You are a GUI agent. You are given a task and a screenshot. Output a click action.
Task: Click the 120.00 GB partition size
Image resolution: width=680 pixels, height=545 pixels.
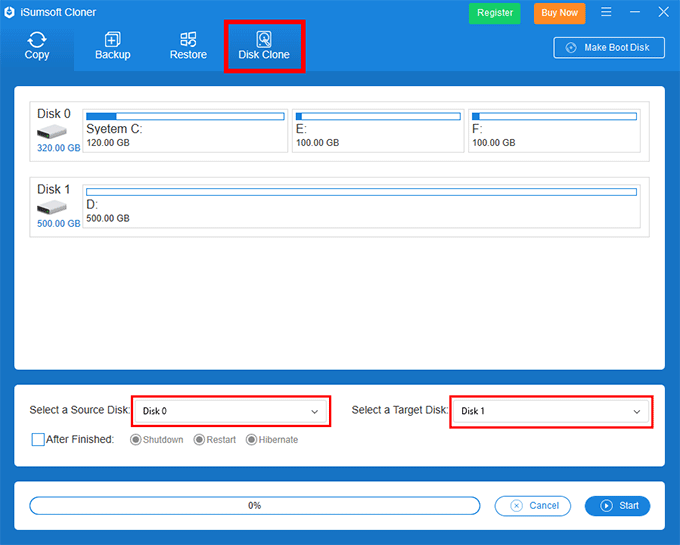108,143
